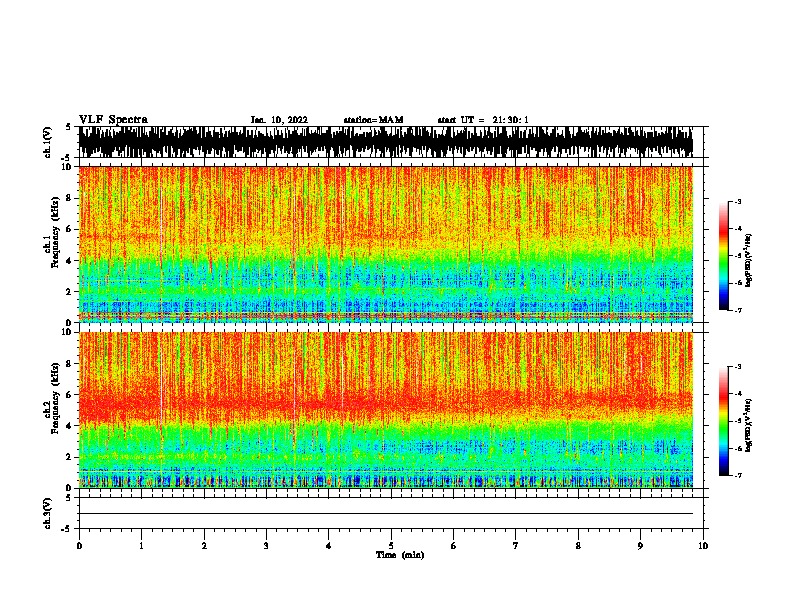Click the ch.2 spectrogram color scale bar
The height and width of the screenshot is (612, 792).
(724, 421)
